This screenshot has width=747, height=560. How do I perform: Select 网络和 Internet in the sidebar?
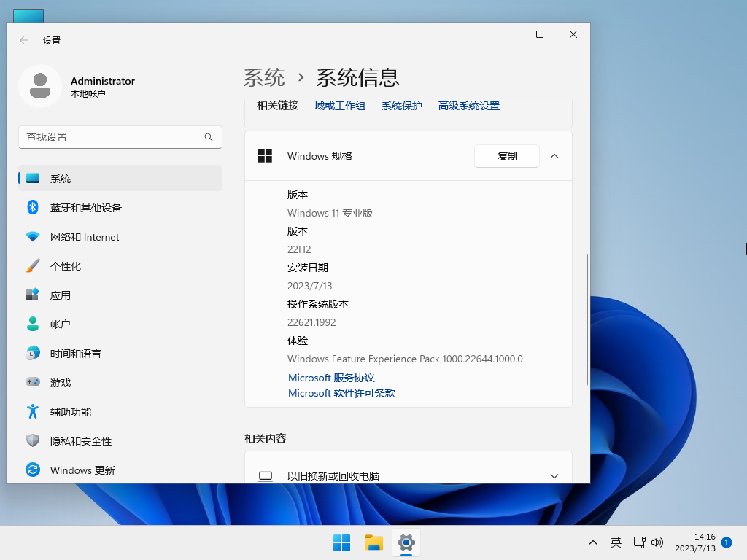click(85, 236)
